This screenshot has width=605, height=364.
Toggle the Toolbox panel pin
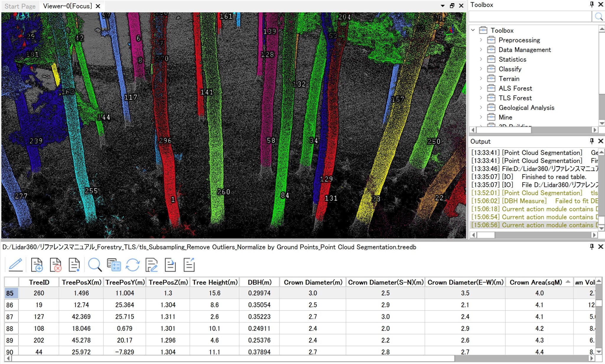click(592, 4)
